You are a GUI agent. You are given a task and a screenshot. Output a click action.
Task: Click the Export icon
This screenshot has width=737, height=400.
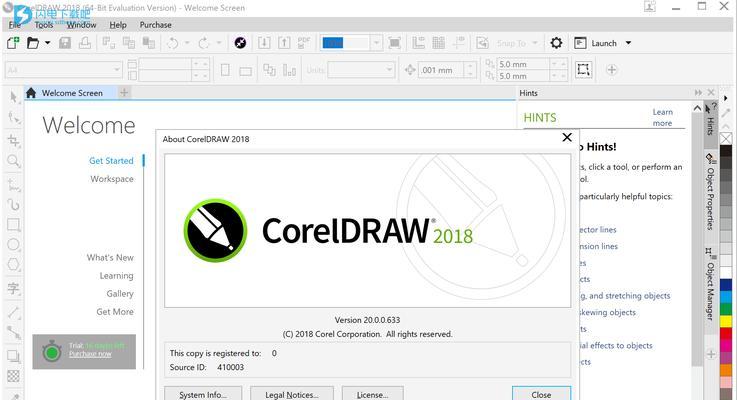tap(284, 43)
